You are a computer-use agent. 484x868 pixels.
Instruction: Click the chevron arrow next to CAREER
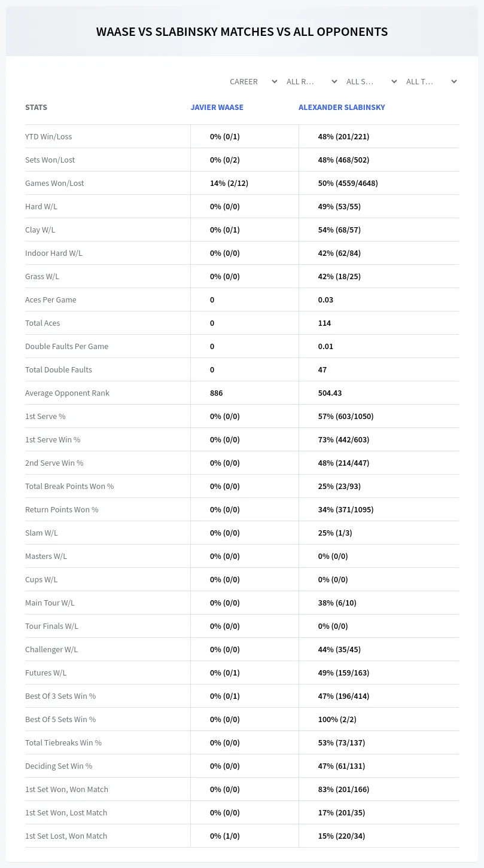(275, 81)
